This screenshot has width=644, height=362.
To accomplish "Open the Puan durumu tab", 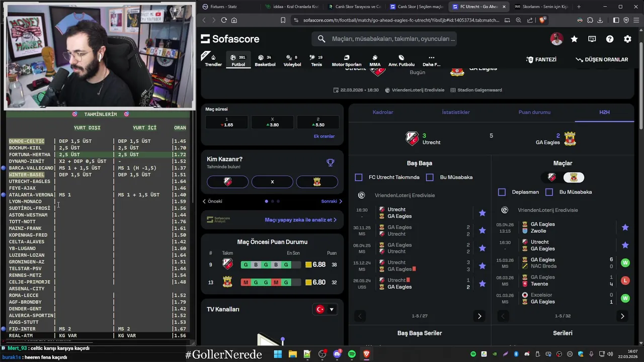I will pos(534,112).
